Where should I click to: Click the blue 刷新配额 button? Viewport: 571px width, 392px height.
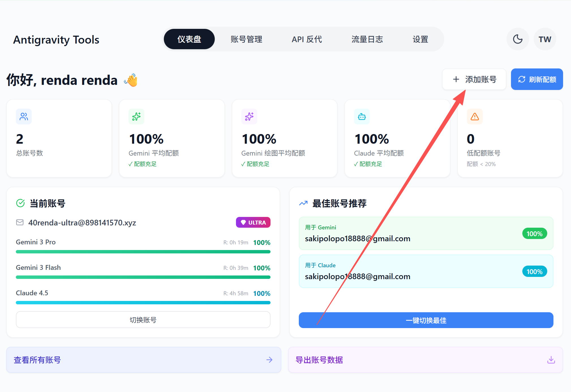coord(537,79)
